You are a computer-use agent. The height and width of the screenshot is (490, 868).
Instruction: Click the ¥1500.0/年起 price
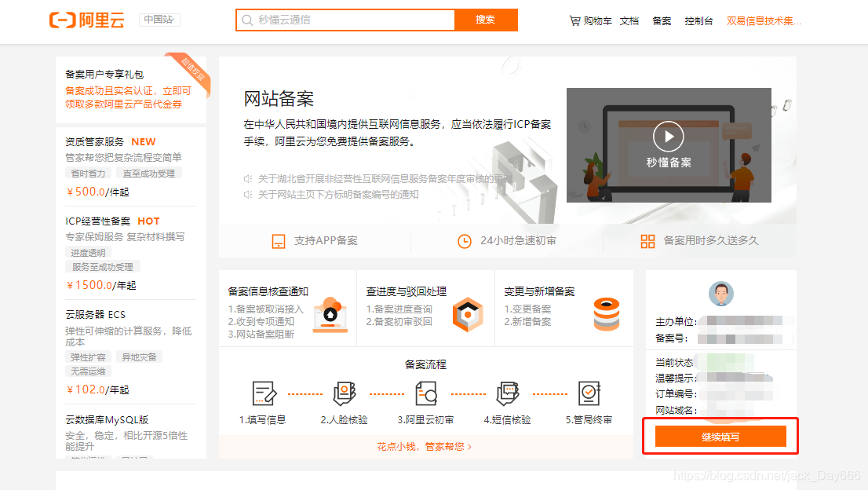click(x=100, y=285)
